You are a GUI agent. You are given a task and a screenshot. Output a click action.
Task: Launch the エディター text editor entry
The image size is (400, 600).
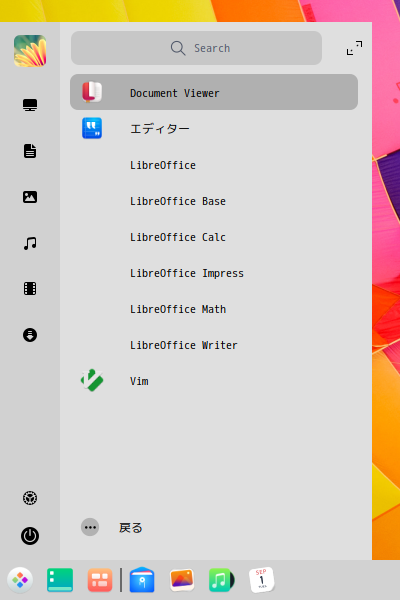tap(214, 128)
